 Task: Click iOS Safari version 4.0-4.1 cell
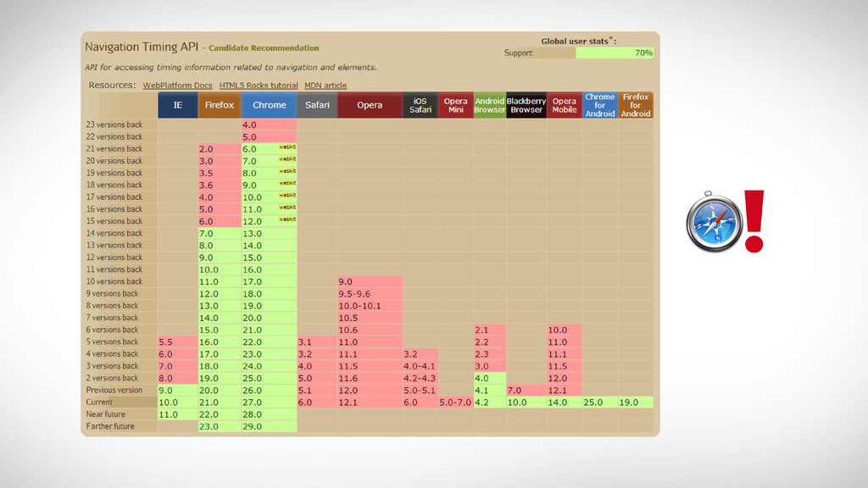pyautogui.click(x=420, y=366)
